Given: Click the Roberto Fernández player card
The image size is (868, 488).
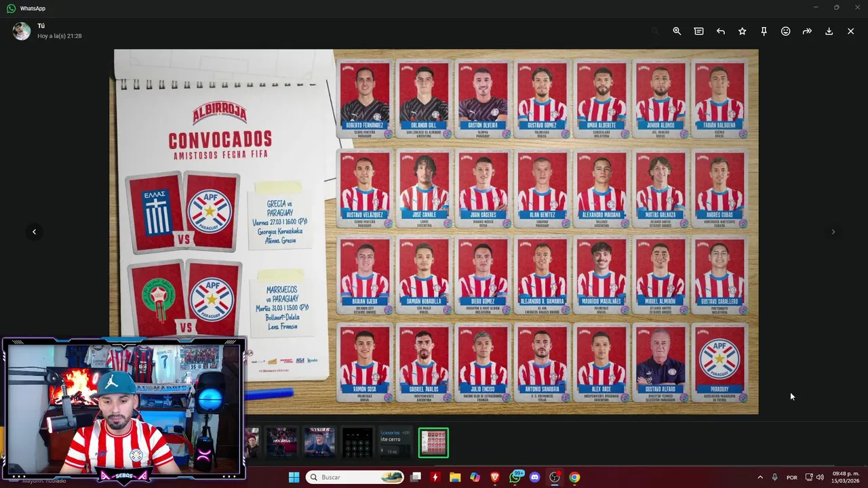Looking at the screenshot, I should (365, 99).
